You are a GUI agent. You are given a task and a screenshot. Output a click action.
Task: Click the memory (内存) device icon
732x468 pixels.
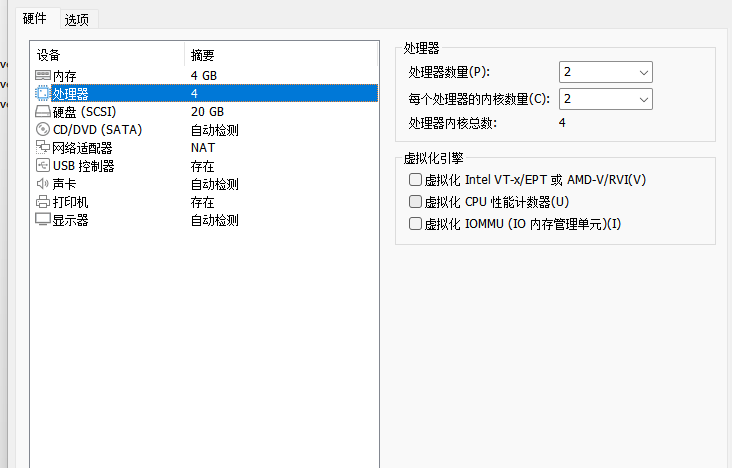coord(43,75)
